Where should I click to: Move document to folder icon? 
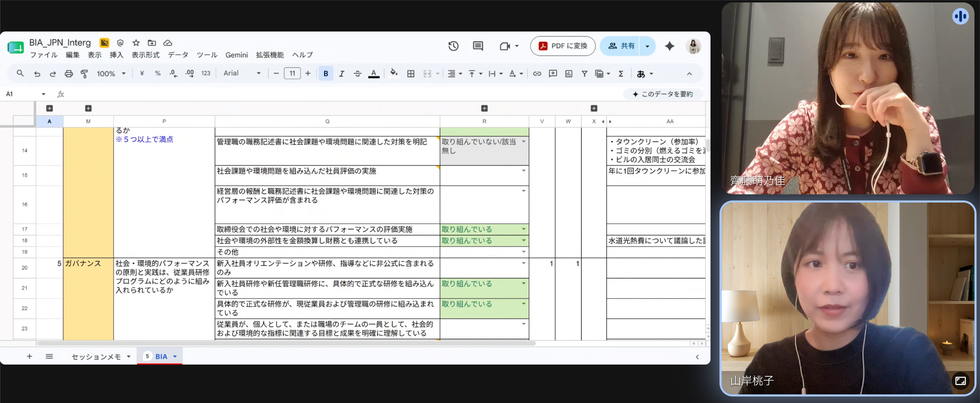152,43
